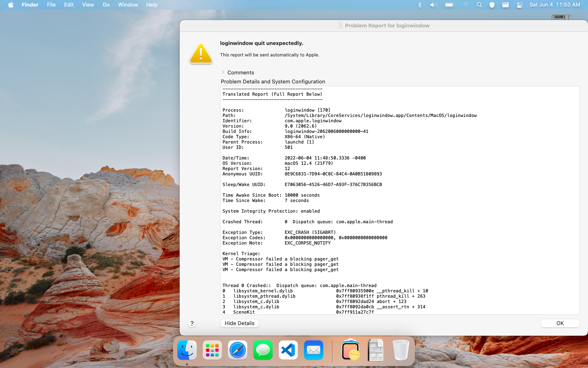Open Finder from the Dock
This screenshot has width=588, height=368.
187,350
